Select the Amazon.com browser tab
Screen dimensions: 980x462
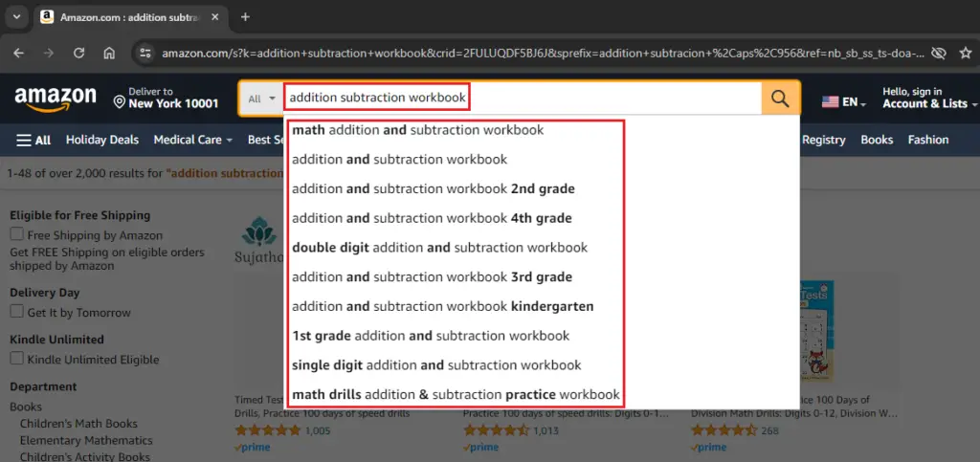point(130,17)
